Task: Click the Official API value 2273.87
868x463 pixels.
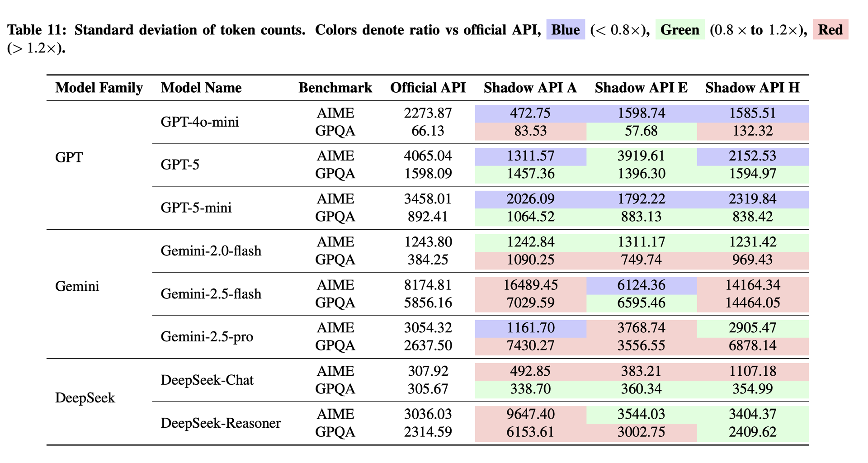Action: (x=428, y=113)
